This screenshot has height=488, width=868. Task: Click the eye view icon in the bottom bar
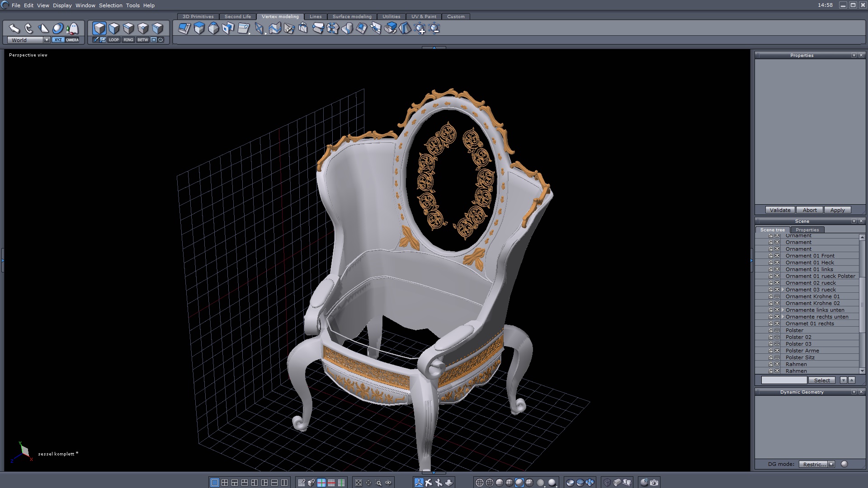coord(388,483)
